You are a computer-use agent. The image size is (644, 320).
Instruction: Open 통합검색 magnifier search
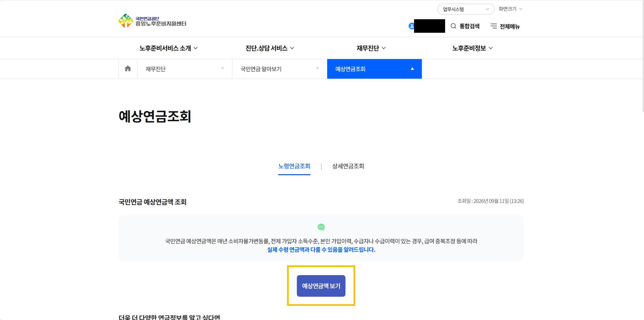coord(465,26)
